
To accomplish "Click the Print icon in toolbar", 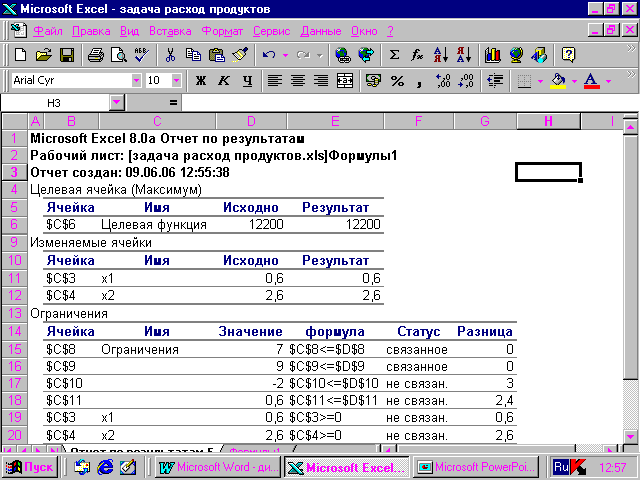I will (95, 54).
